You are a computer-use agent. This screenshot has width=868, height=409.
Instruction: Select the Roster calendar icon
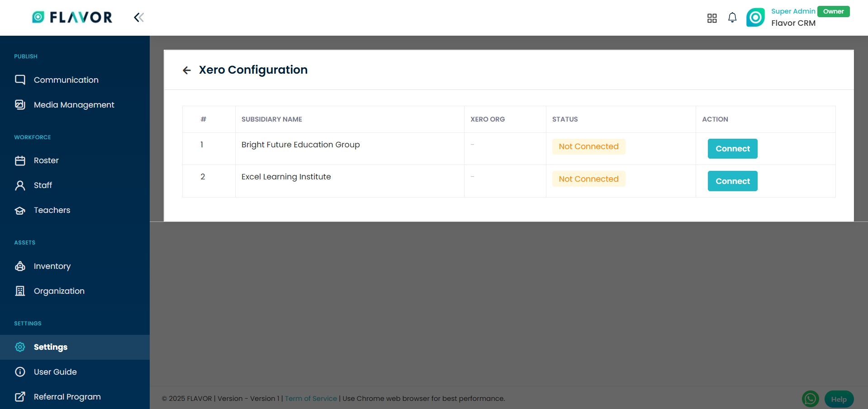click(x=20, y=160)
